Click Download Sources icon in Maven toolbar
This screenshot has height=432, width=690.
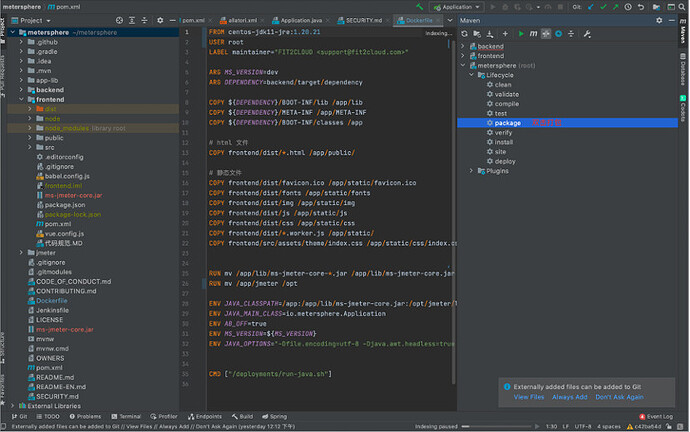tap(489, 34)
